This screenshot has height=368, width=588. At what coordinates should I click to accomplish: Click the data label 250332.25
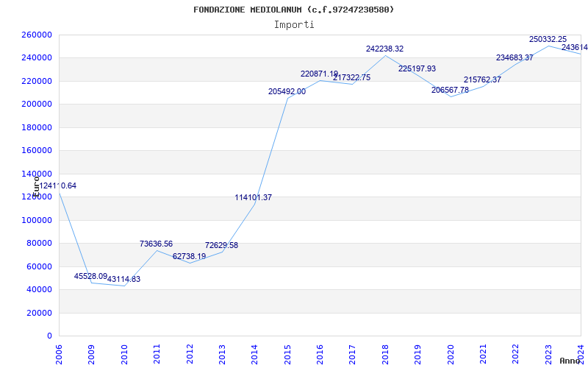(548, 40)
